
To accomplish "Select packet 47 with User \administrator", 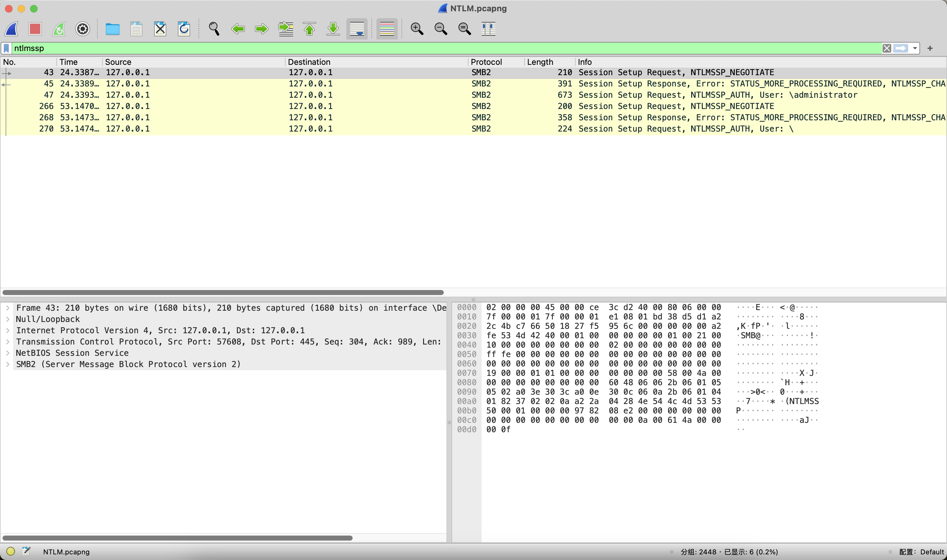I will [x=473, y=95].
